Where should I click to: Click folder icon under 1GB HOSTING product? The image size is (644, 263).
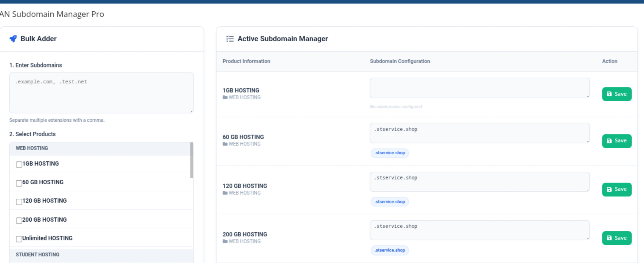pyautogui.click(x=225, y=97)
